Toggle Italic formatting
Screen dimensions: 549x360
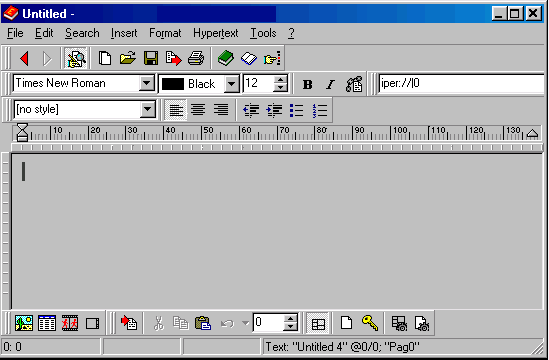(330, 84)
